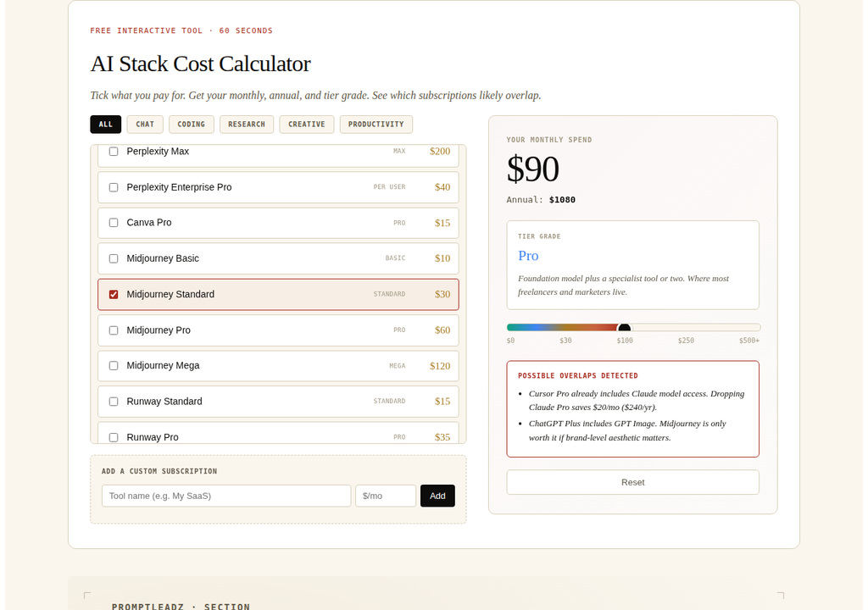Switch to the RESEARCH filter
Image resolution: width=868 pixels, height=610 pixels.
click(x=247, y=124)
